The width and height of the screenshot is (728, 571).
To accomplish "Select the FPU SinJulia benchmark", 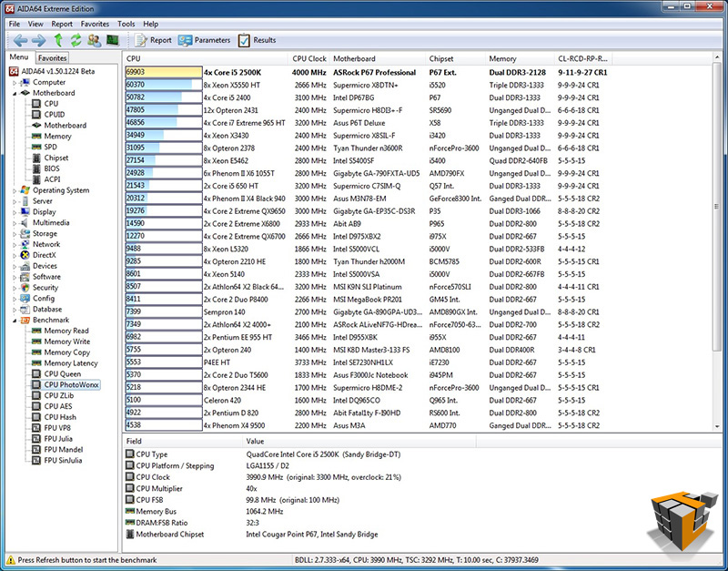I will (63, 461).
